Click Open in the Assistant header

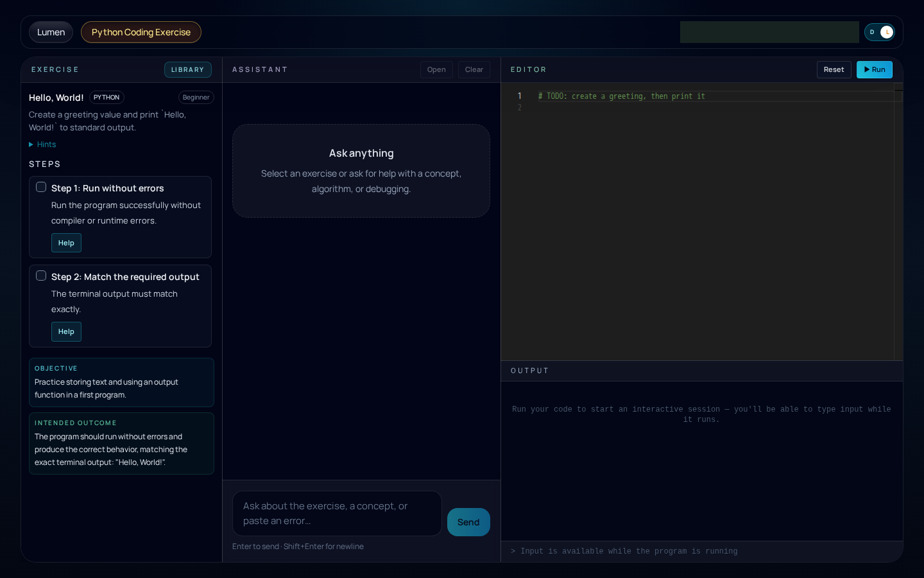(x=436, y=69)
